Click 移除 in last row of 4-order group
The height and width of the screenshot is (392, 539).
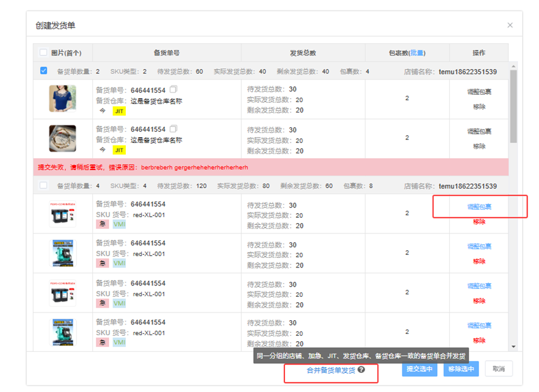(479, 341)
